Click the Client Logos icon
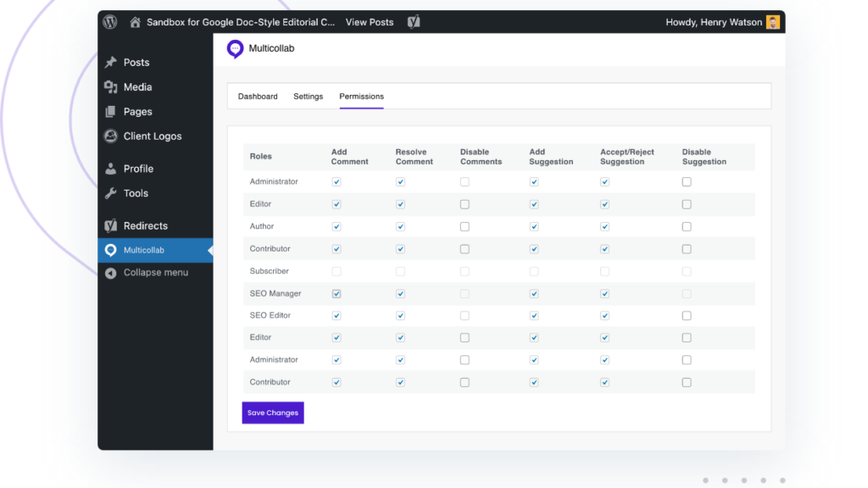Viewport: 868px width, 488px height. (x=111, y=136)
